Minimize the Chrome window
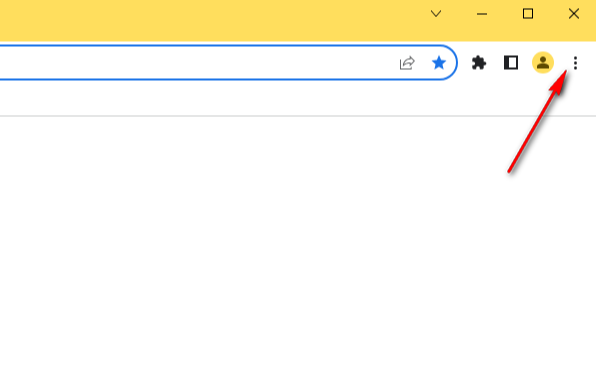 point(482,14)
